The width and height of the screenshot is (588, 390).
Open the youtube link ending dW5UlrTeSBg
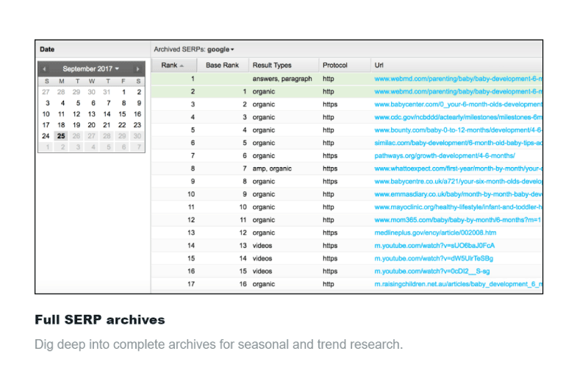click(434, 258)
